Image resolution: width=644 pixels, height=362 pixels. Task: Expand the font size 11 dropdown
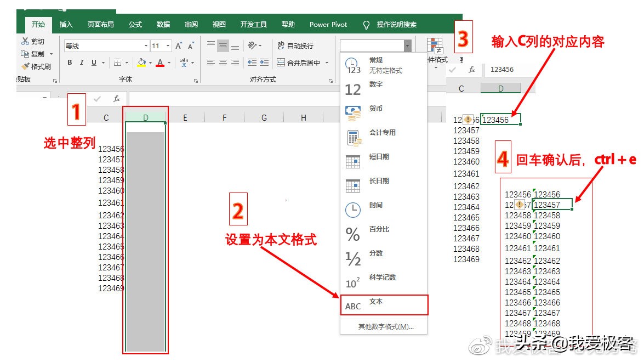(167, 46)
